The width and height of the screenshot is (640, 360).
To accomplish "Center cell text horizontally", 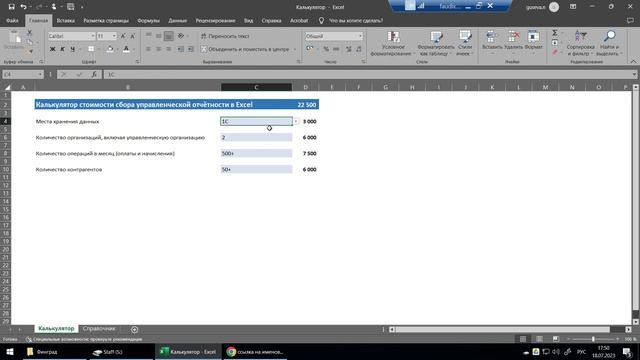I will point(158,49).
